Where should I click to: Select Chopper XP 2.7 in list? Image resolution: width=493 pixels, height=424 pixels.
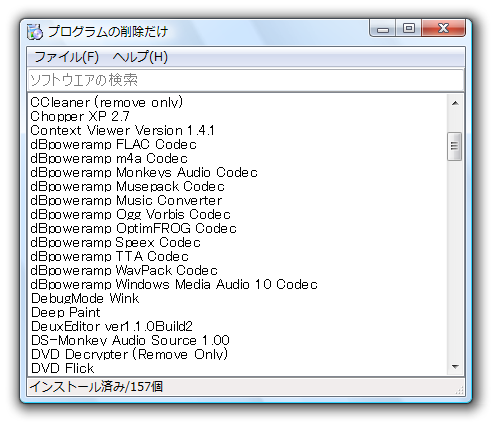pos(80,116)
